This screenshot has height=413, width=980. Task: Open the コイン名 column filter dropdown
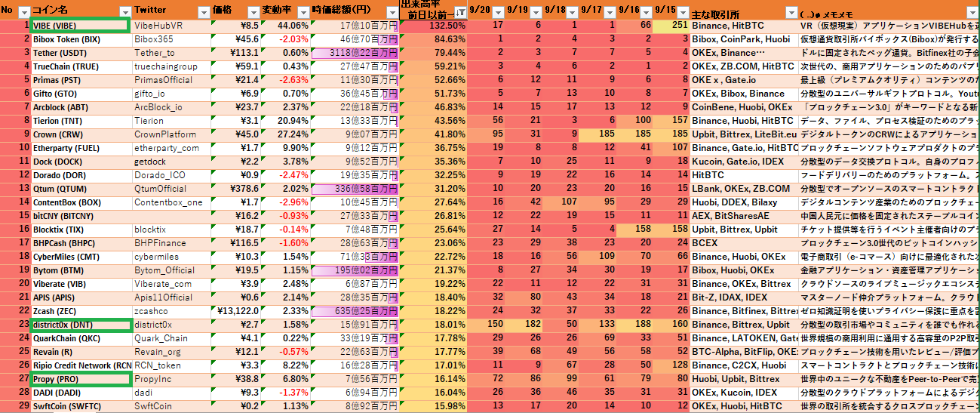[124, 12]
